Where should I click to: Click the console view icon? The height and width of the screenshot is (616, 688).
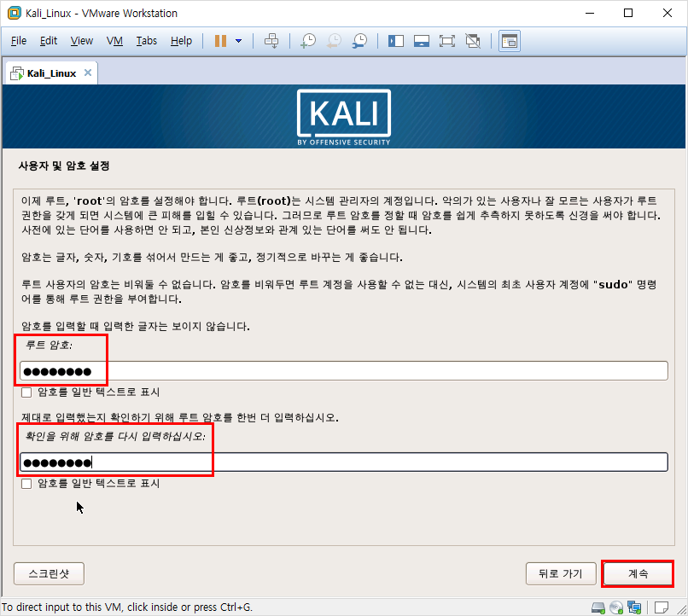pyautogui.click(x=510, y=41)
